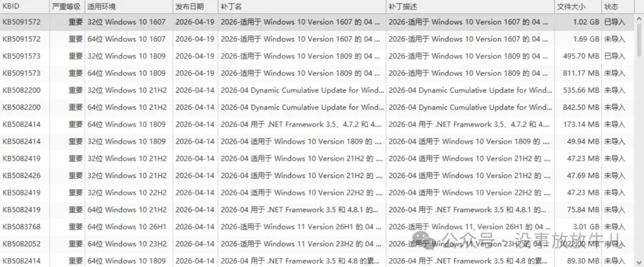Click the 补丁名 column header

pos(302,7)
